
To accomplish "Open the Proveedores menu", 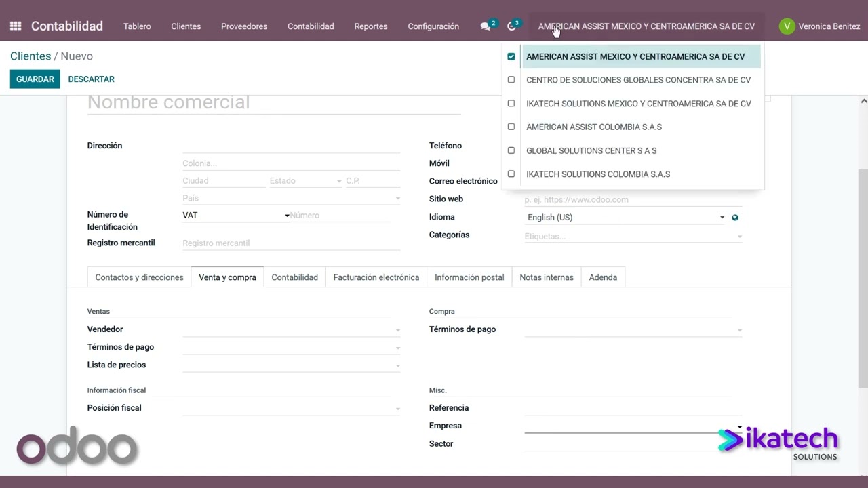I will (x=244, y=26).
